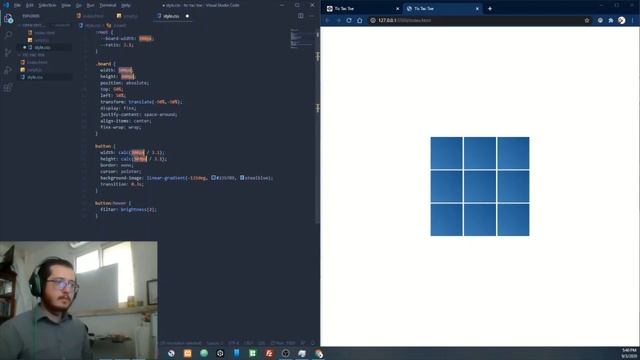Screen dimensions: 640x360
Task: Bookmark this page with the star icon
Action: (x=587, y=20)
